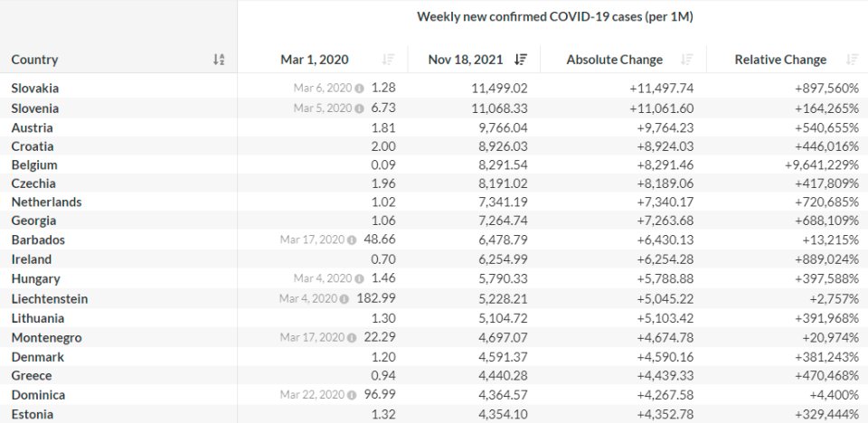Viewport: 868px width, 423px height.
Task: Click the Estonia row name
Action: (x=33, y=415)
